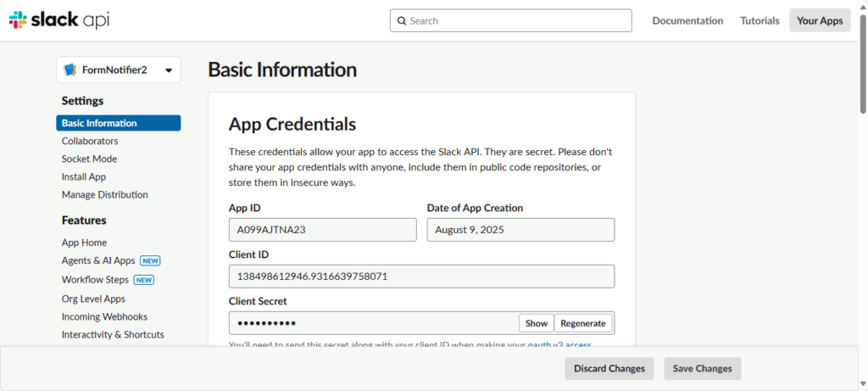Viewport: 868px width, 391px height.
Task: Click Discard Changes button
Action: click(609, 368)
